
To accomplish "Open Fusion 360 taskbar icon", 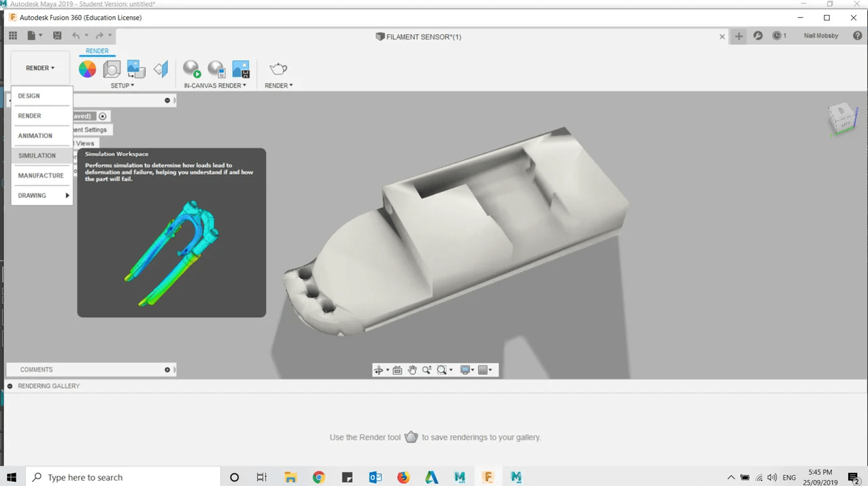I will [x=488, y=477].
